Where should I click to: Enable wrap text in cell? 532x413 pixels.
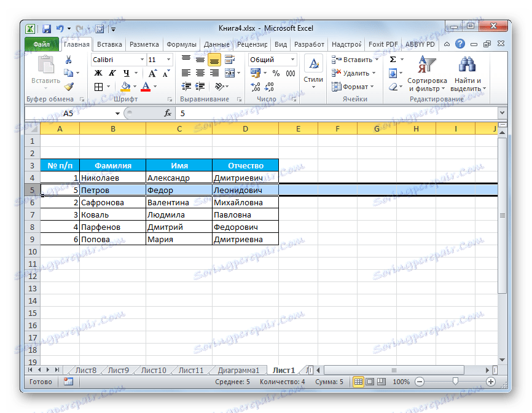230,60
